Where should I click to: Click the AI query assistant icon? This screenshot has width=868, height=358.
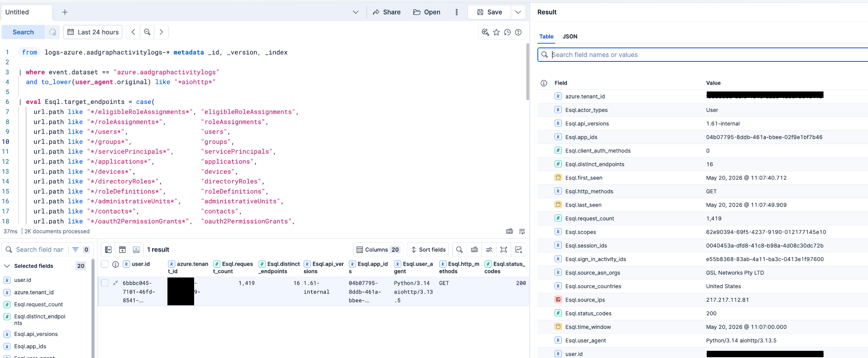[x=485, y=32]
